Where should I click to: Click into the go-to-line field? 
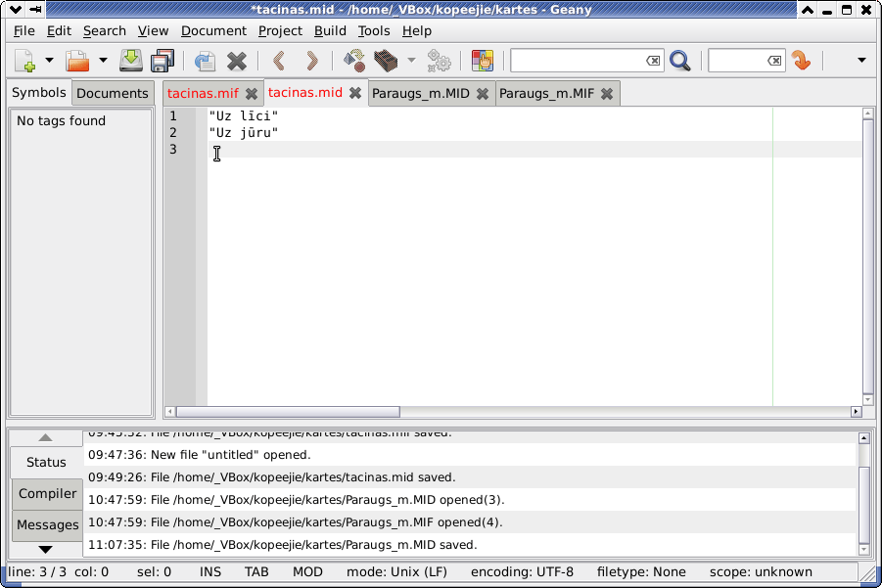[x=737, y=61]
